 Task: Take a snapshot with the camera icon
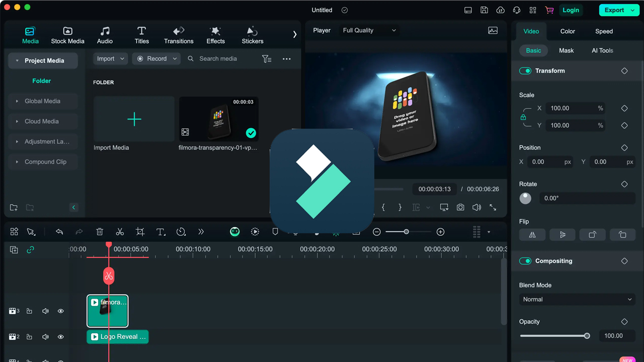click(x=460, y=207)
